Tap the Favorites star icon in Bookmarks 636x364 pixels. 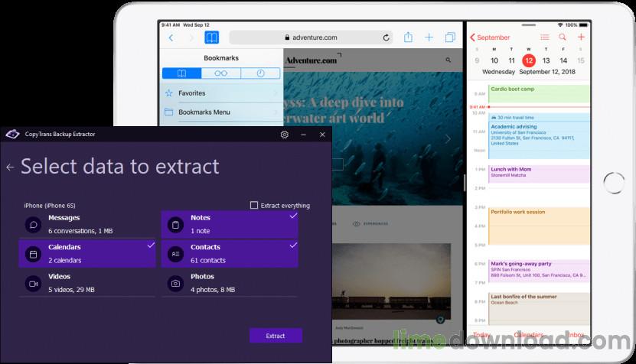[169, 93]
